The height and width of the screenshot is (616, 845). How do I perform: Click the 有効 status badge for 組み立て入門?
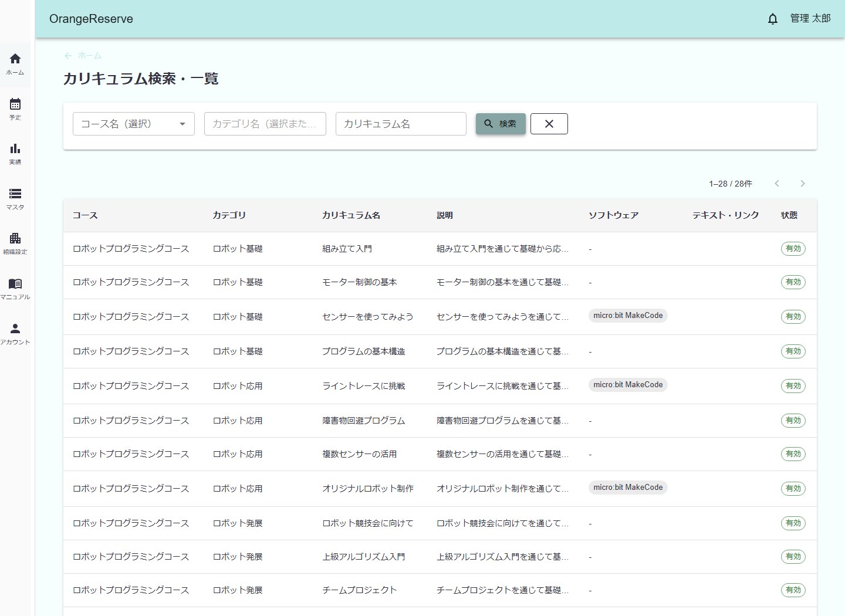tap(793, 249)
